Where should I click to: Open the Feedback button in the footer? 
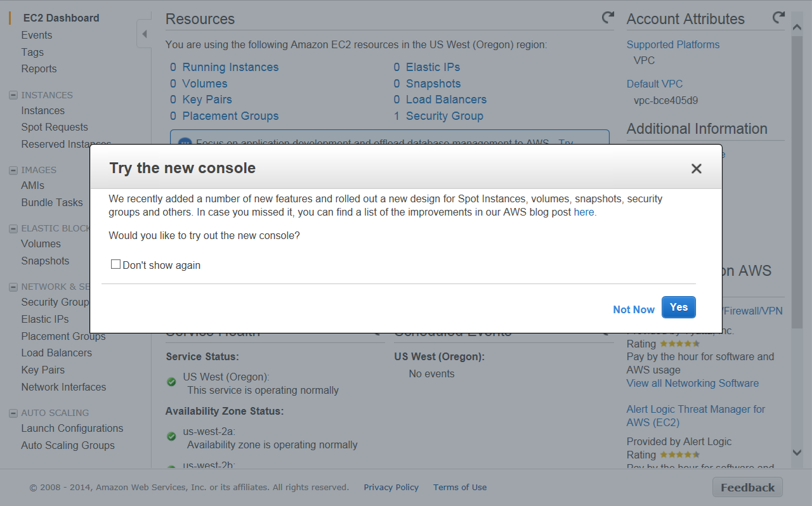pos(747,488)
